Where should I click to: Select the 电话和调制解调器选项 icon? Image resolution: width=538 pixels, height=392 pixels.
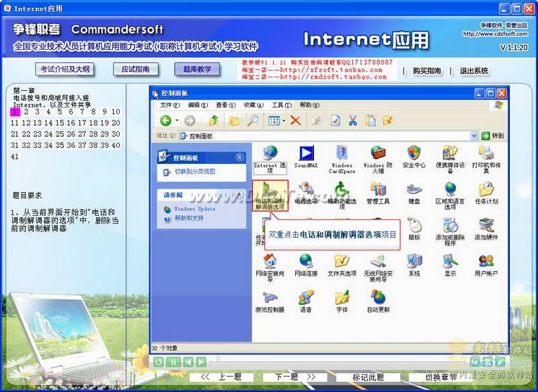pyautogui.click(x=270, y=196)
